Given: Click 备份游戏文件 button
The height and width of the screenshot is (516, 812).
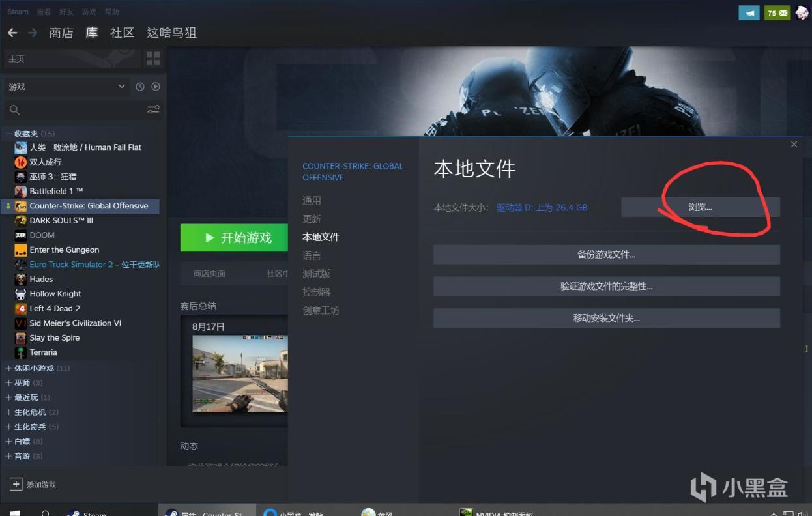Looking at the screenshot, I should coord(606,254).
